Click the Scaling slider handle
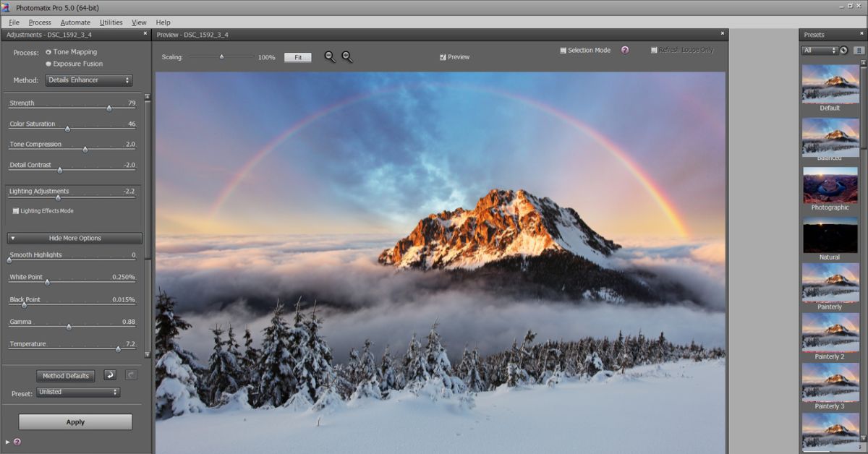868x454 pixels. click(221, 56)
